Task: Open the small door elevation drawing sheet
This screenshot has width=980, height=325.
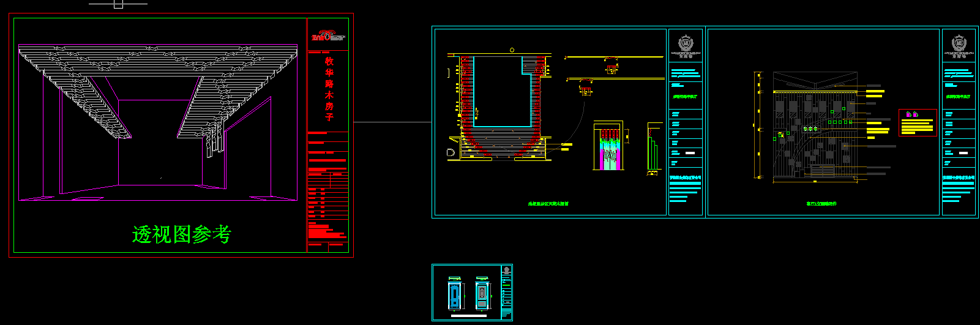Action: [472, 293]
